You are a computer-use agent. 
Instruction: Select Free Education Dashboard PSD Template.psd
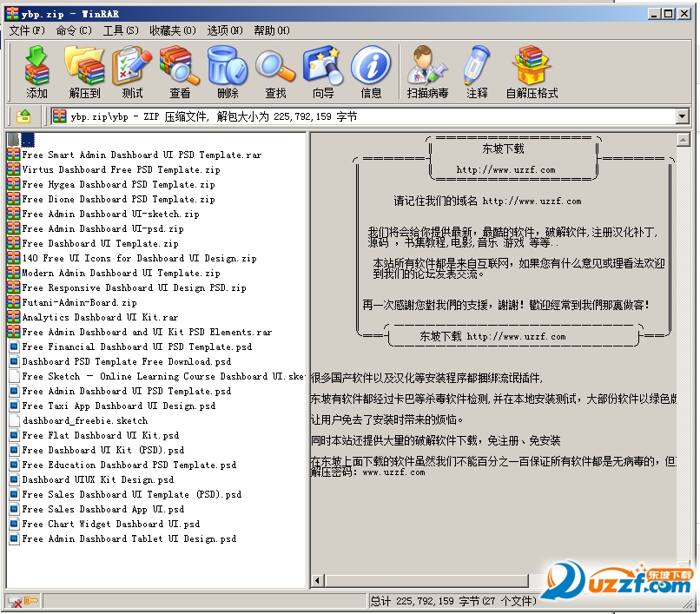point(129,465)
